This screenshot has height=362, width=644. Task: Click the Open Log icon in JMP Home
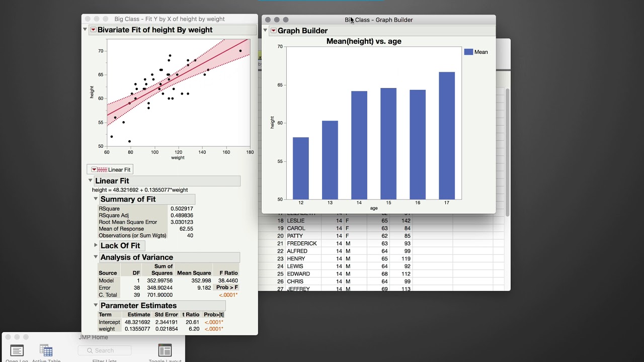coord(17,350)
